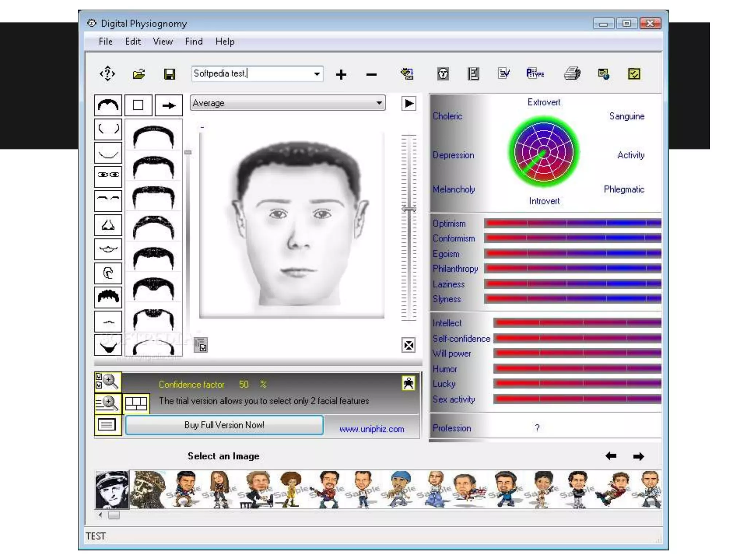Open the www.uniphiz.com link
This screenshot has height=560, width=747.
click(x=372, y=429)
